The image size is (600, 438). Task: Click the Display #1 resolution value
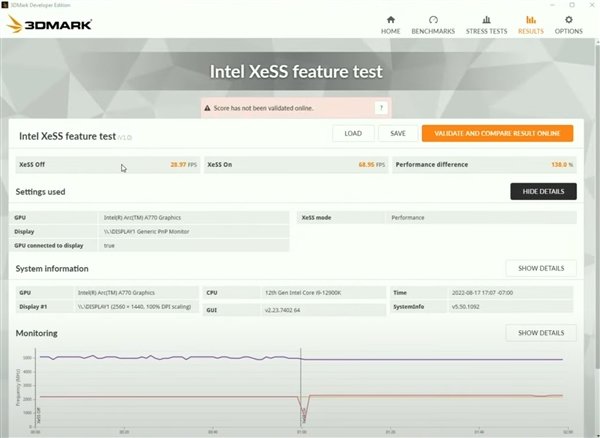[134, 307]
